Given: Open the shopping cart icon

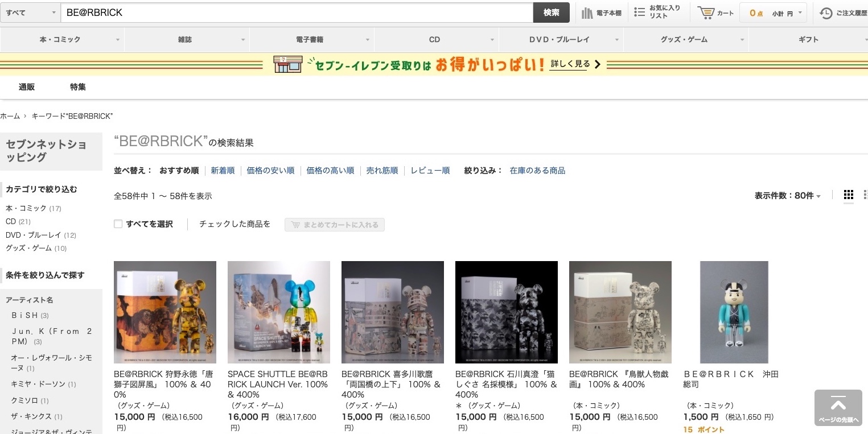Looking at the screenshot, I should click(x=706, y=13).
